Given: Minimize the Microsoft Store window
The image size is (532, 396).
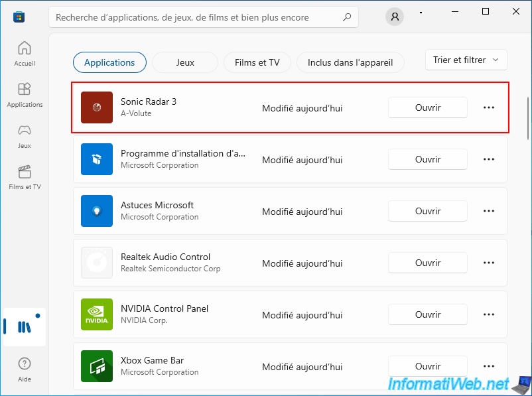Looking at the screenshot, I should coord(455,11).
